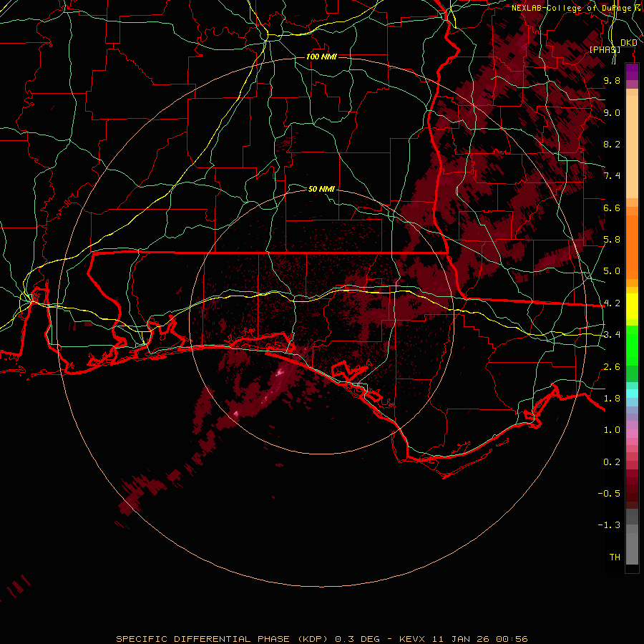Click the 9.8 value on the KDP scale
This screenshot has height=644, width=644.
612,80
